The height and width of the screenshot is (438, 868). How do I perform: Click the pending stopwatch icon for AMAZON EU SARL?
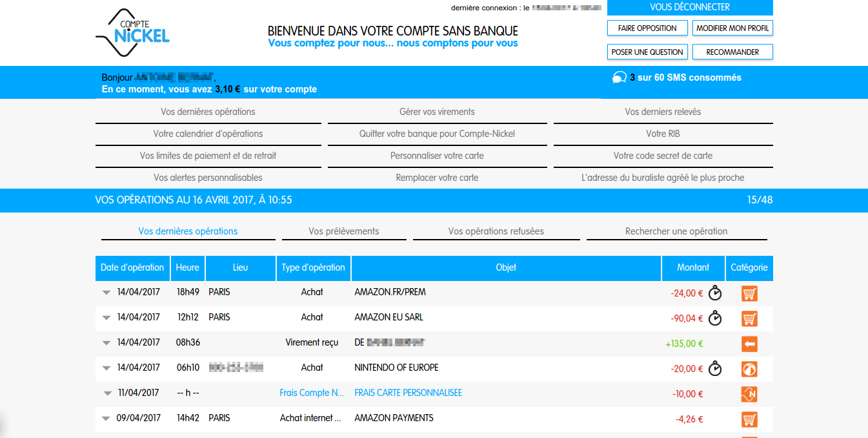pyautogui.click(x=715, y=318)
